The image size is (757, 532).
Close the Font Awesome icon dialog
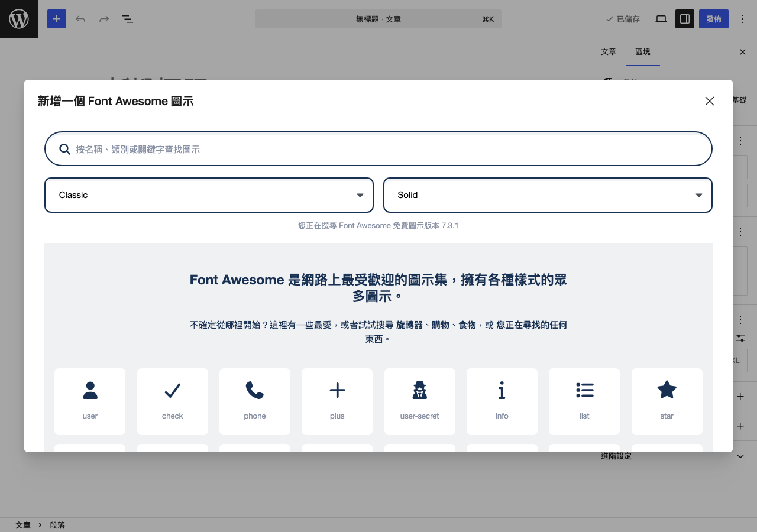pyautogui.click(x=710, y=101)
